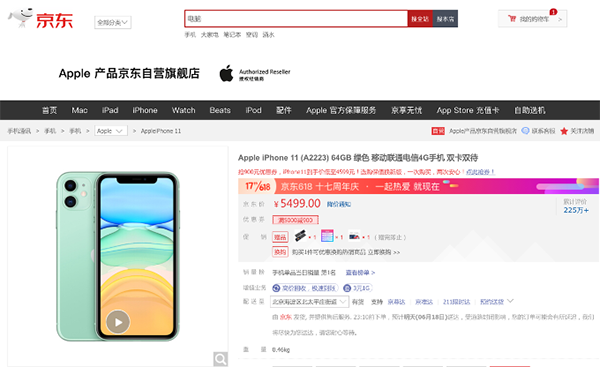Click the magnifier zoom icon below image

220,359
